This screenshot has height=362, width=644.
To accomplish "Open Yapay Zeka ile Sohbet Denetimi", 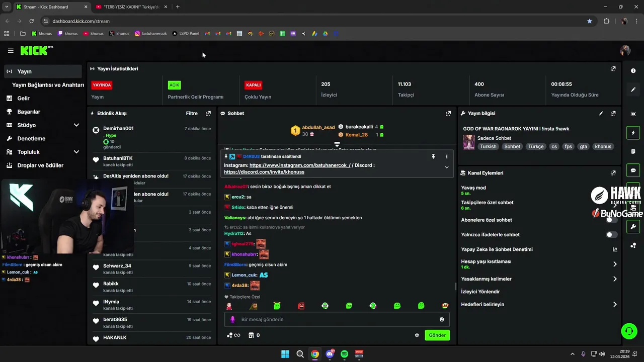I will pos(497,249).
